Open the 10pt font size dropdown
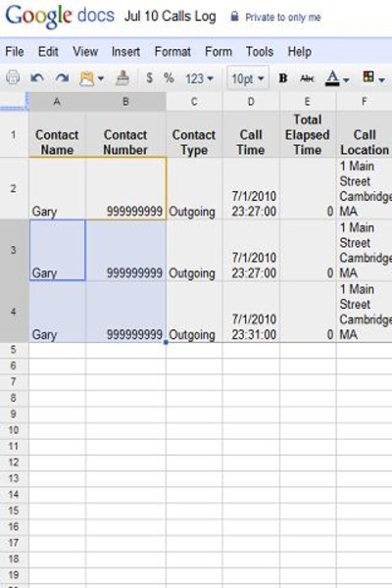The image size is (392, 588). coord(248,78)
